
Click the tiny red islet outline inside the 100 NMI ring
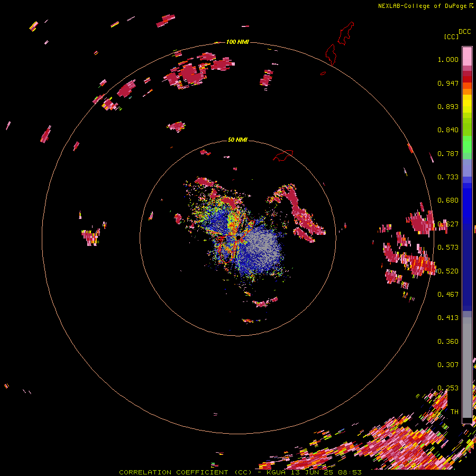(x=323, y=73)
